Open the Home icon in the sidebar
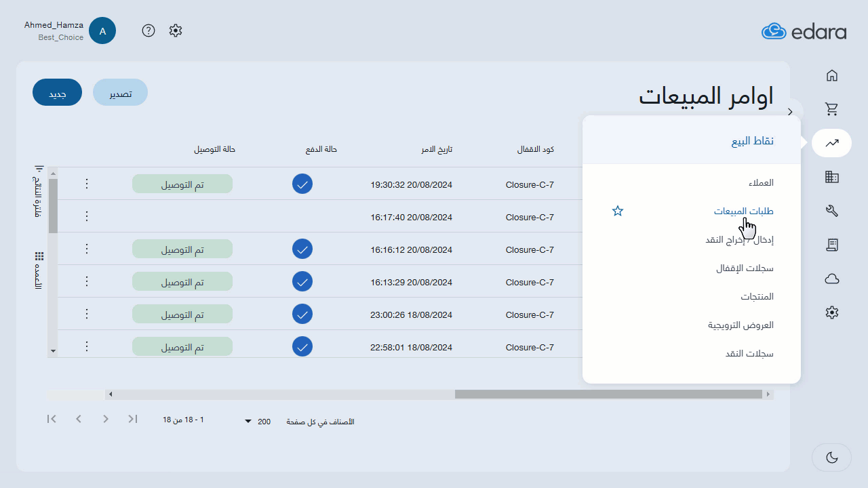Viewport: 868px width, 488px height. tap(832, 75)
